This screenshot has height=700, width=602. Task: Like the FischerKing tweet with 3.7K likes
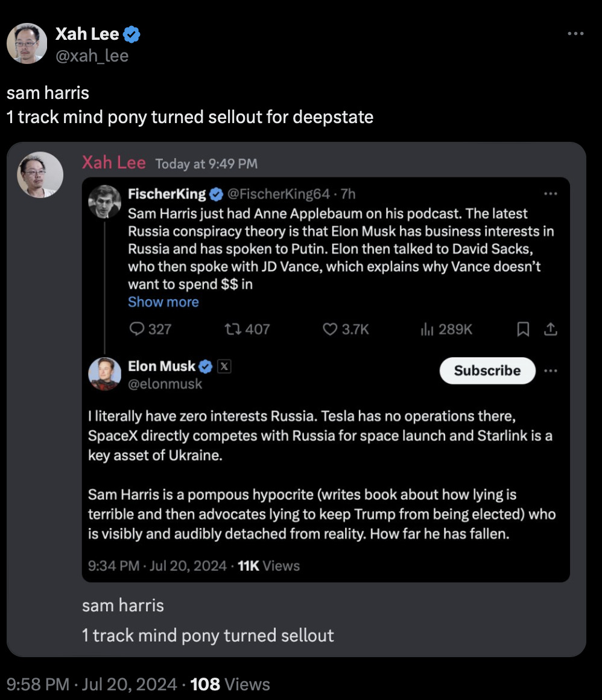329,329
